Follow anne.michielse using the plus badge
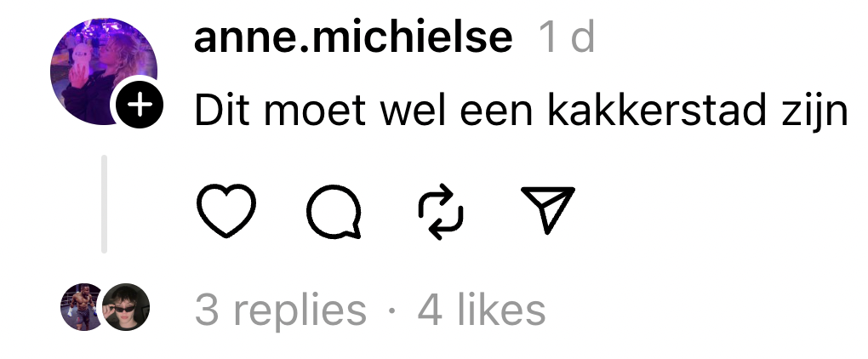The height and width of the screenshot is (359, 868). pyautogui.click(x=140, y=104)
